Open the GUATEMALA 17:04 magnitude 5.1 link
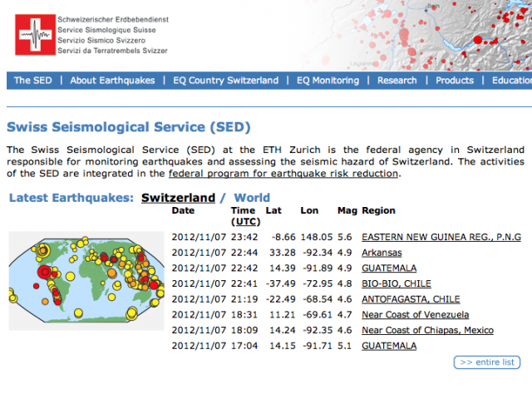The width and height of the screenshot is (532, 394). click(389, 346)
